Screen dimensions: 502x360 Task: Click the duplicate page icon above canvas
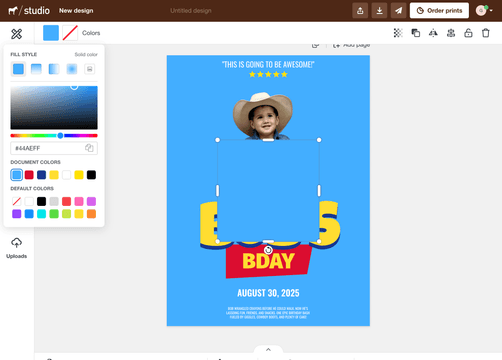point(315,45)
